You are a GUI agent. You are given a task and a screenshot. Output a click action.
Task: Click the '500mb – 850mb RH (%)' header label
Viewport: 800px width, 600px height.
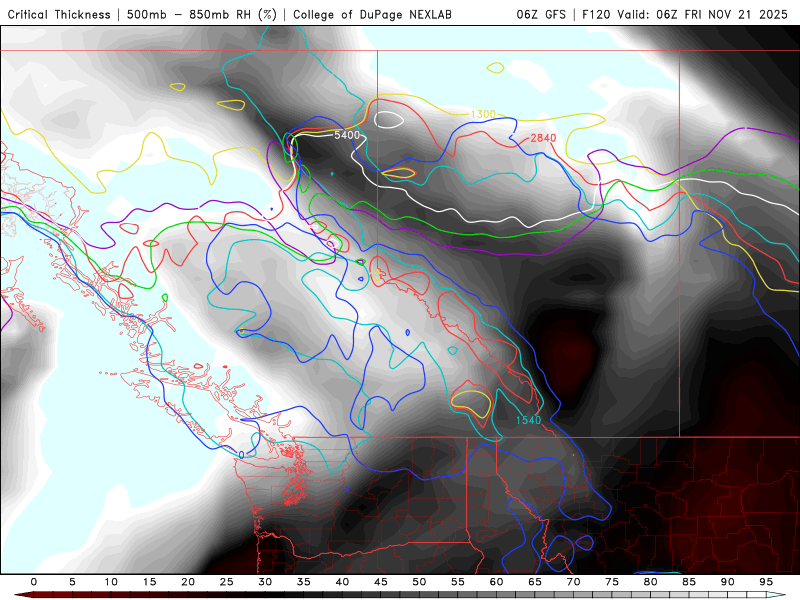[x=202, y=14]
